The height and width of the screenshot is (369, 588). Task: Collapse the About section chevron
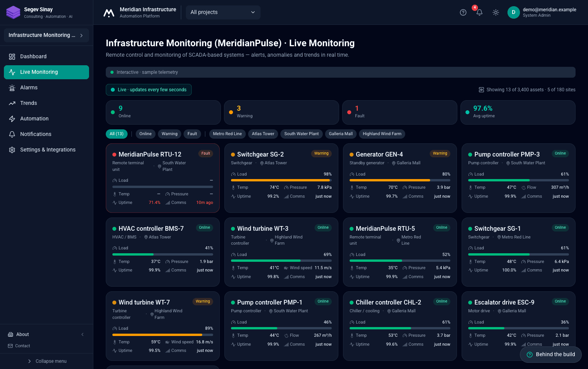(x=82, y=334)
